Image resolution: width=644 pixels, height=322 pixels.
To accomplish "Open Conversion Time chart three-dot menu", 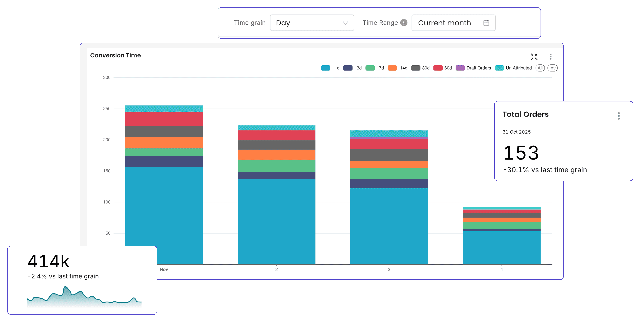I will (551, 57).
